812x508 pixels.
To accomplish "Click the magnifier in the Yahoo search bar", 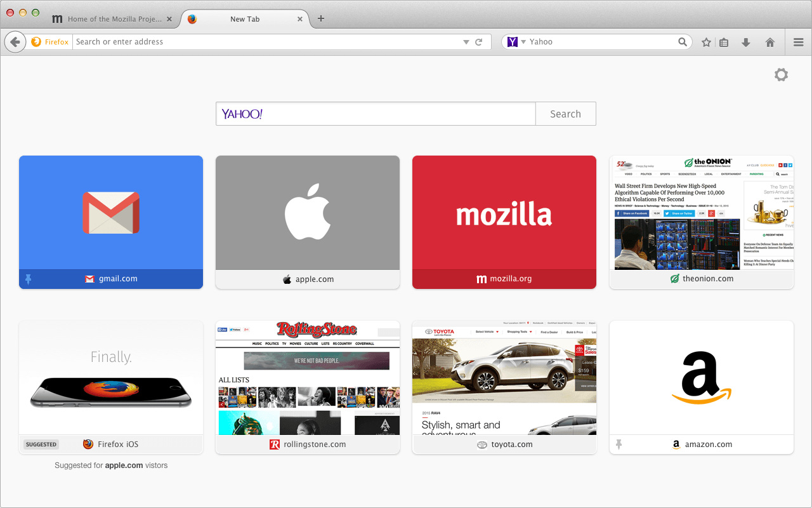I will 683,42.
